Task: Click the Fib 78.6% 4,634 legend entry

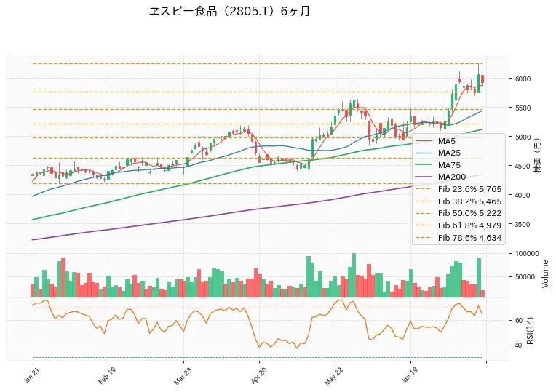Action: tap(458, 238)
